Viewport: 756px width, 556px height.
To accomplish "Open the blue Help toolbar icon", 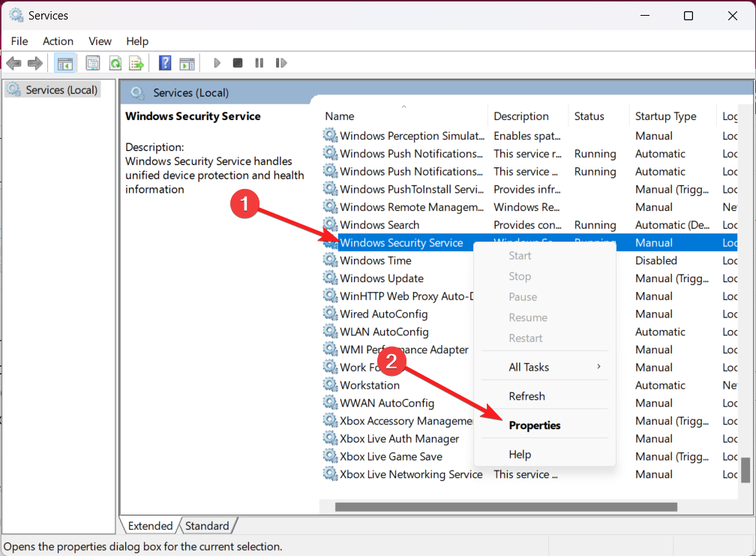I will click(x=165, y=63).
